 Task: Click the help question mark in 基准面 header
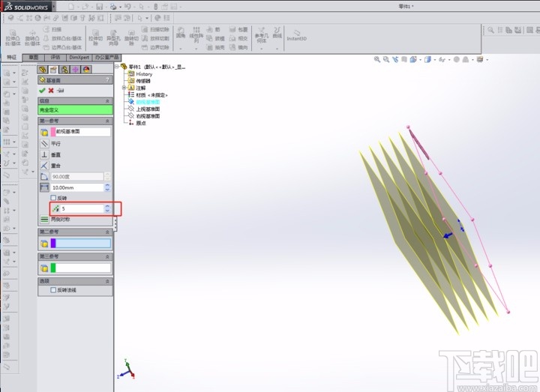click(108, 80)
